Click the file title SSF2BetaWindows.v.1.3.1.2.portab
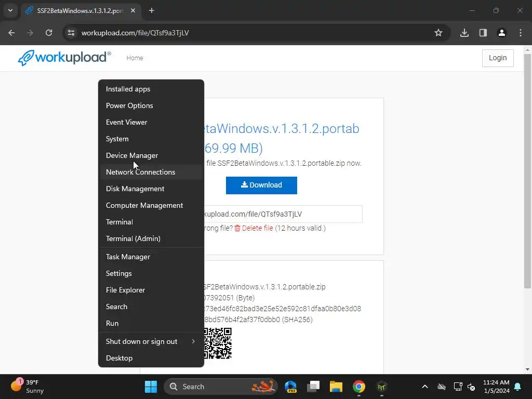532x399 pixels. (x=282, y=129)
